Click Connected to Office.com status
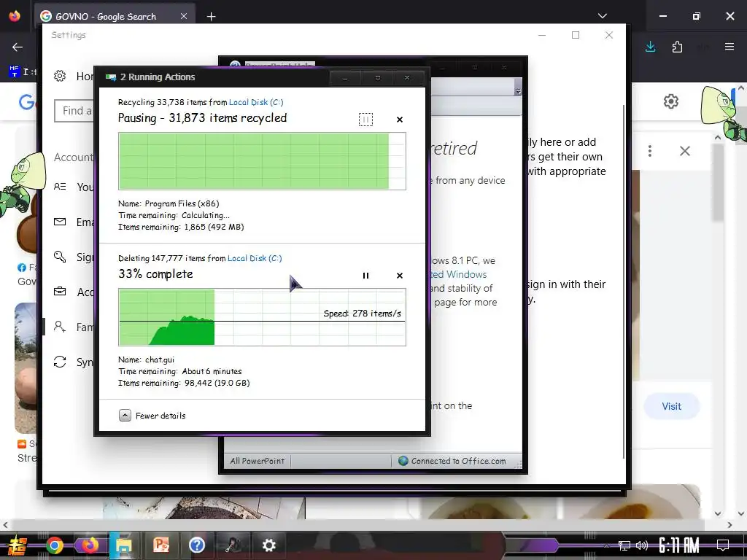The height and width of the screenshot is (560, 747). point(452,461)
